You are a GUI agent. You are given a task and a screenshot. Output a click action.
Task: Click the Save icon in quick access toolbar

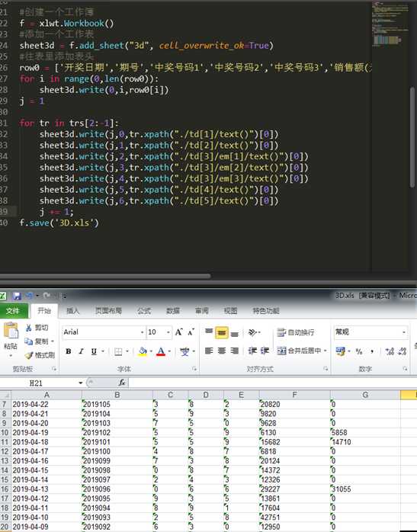[17, 296]
